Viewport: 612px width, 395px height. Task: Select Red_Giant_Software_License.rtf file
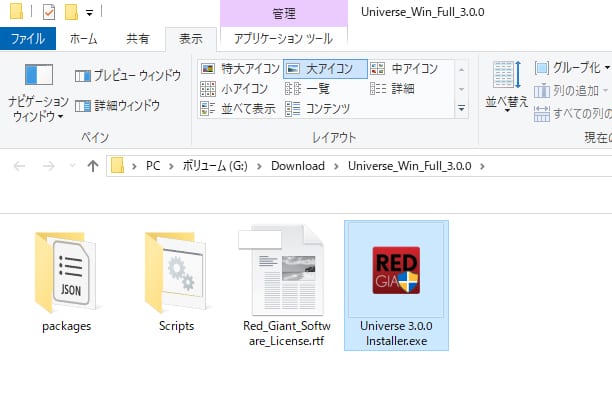point(286,286)
